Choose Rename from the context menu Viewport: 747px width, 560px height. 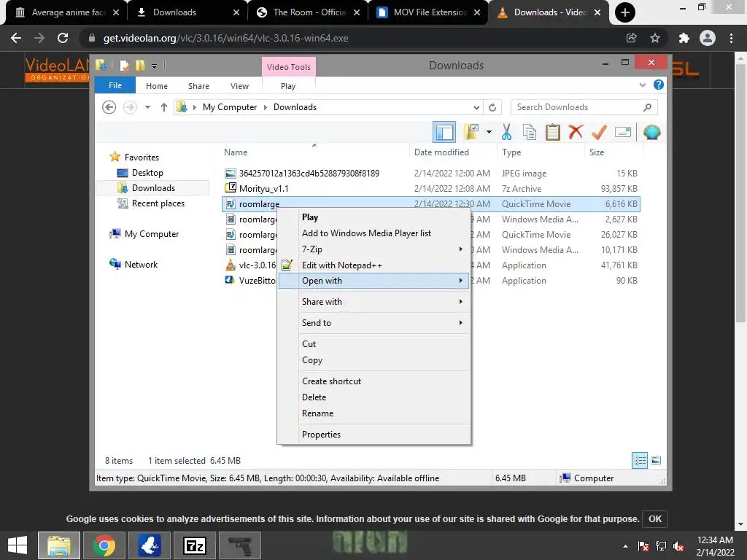pos(374,413)
